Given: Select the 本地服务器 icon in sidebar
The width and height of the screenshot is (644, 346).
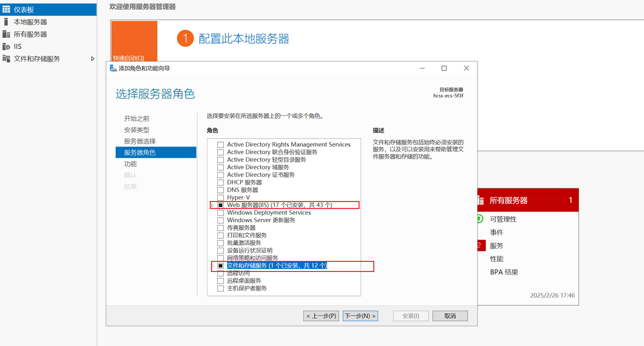Looking at the screenshot, I should coord(6,22).
